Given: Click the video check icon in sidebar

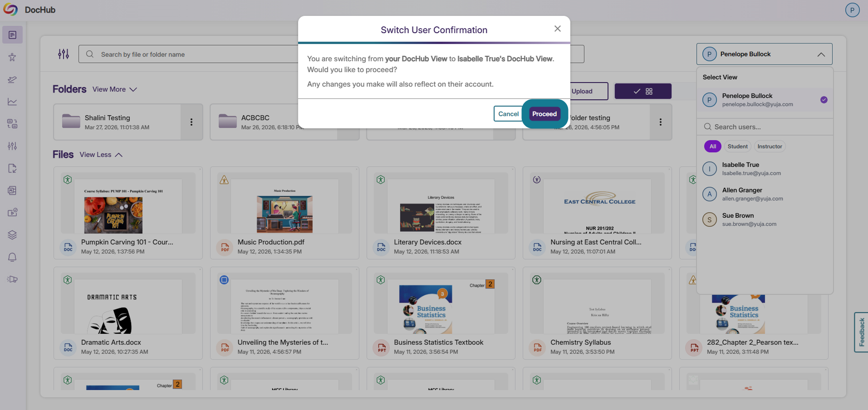Looking at the screenshot, I should [12, 213].
